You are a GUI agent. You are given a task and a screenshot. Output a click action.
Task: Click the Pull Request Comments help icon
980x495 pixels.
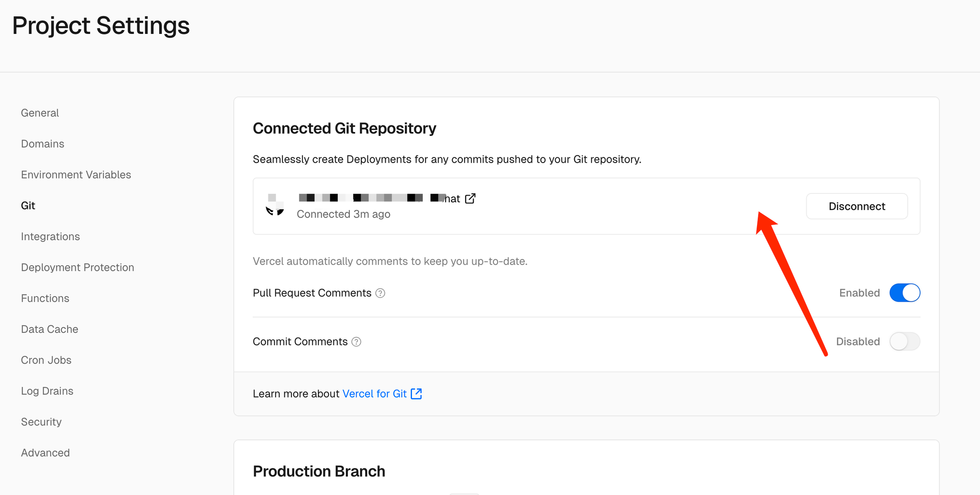(x=380, y=293)
